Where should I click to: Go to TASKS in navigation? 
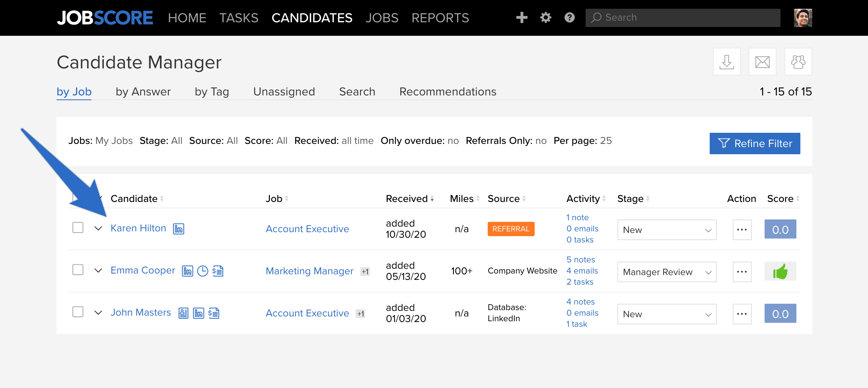[x=239, y=18]
